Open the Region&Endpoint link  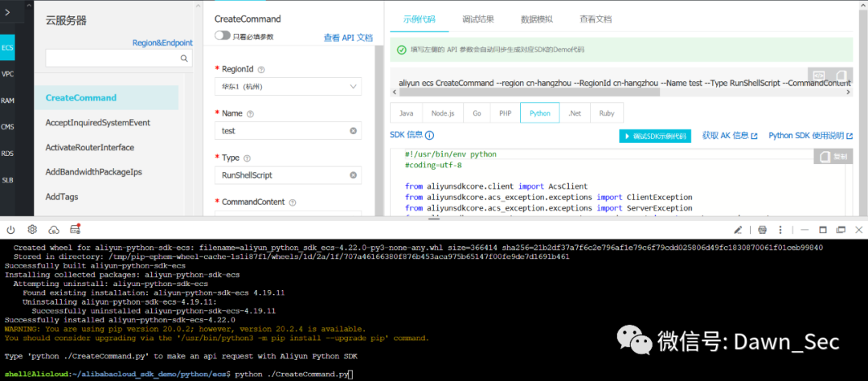(x=162, y=43)
